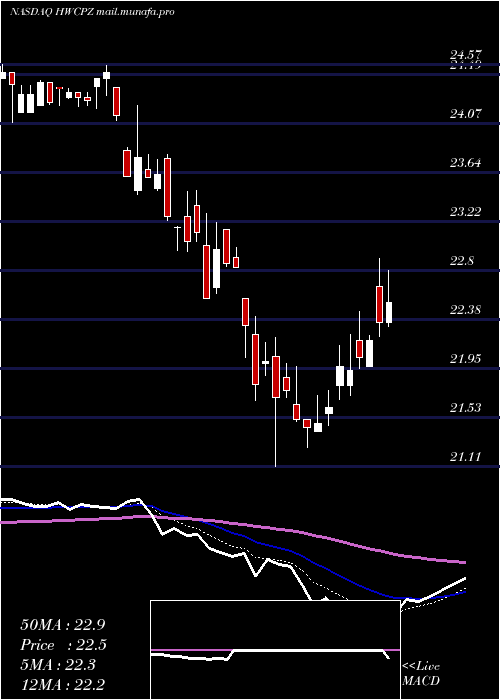Screen dimensions: 500x700
Task: Click the 22.38 price level label
Action: click(466, 310)
